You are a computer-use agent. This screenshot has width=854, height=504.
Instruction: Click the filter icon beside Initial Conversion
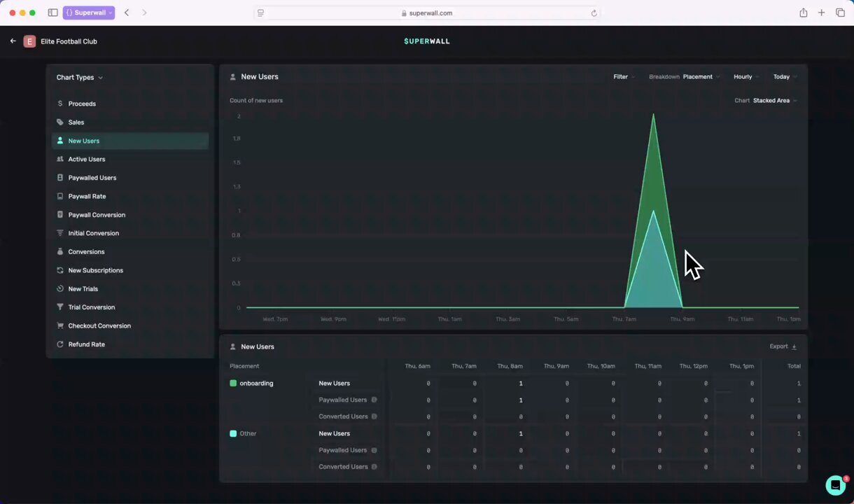[x=60, y=233]
